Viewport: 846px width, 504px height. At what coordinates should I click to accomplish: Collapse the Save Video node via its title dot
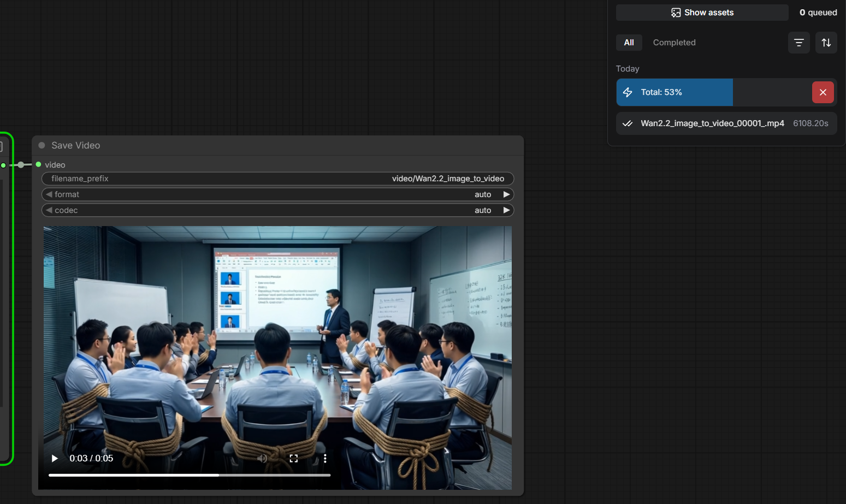pyautogui.click(x=41, y=145)
